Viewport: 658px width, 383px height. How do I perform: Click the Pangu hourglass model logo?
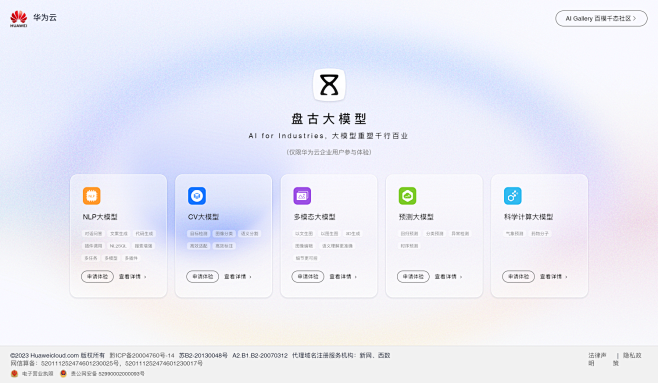click(x=329, y=85)
